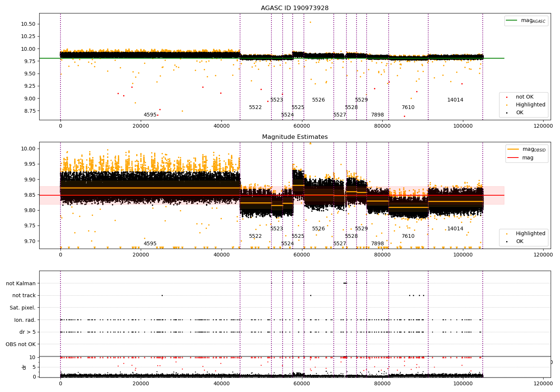Select obsid label 7898 in the top panel
The width and height of the screenshot is (560, 392).
tap(377, 115)
